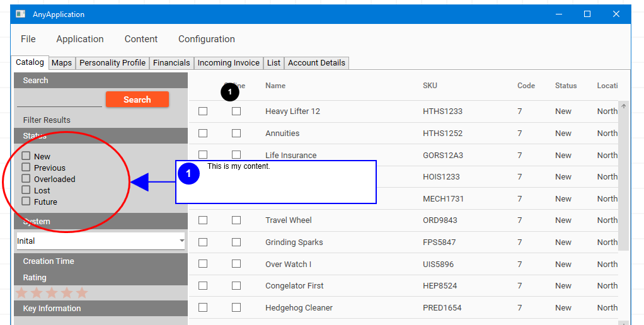644x325 pixels.
Task: Toggle the Overloaded status checkbox
Action: click(26, 178)
